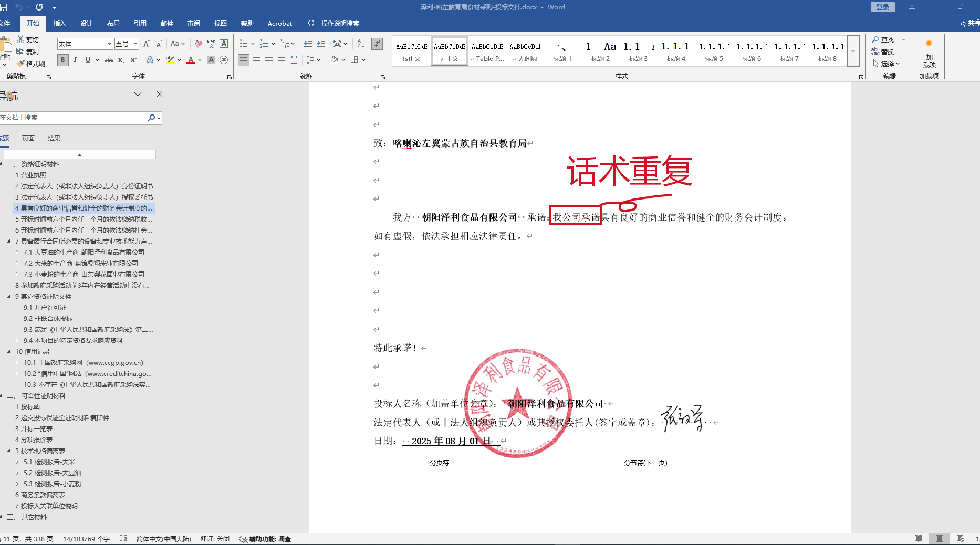The width and height of the screenshot is (980, 545).
Task: Toggle left alignment for the paragraph
Action: [244, 60]
